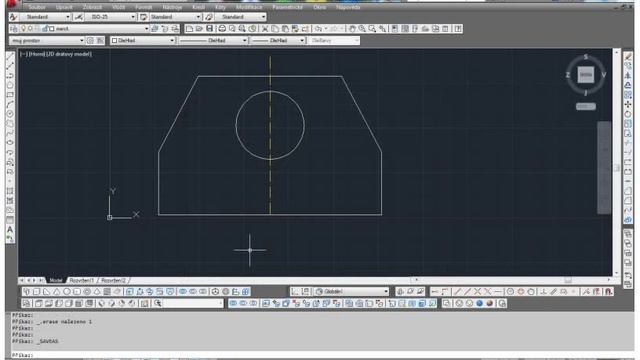Toggle the layer freeze sun icon

(30, 29)
